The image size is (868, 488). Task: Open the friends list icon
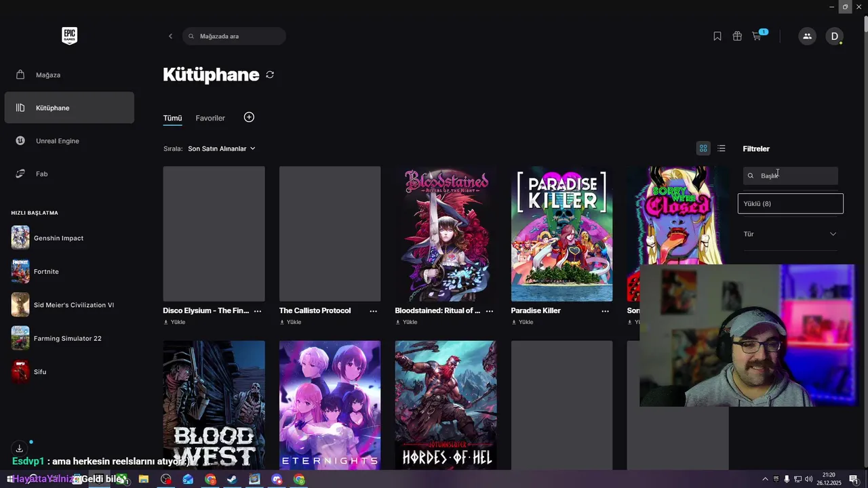807,36
